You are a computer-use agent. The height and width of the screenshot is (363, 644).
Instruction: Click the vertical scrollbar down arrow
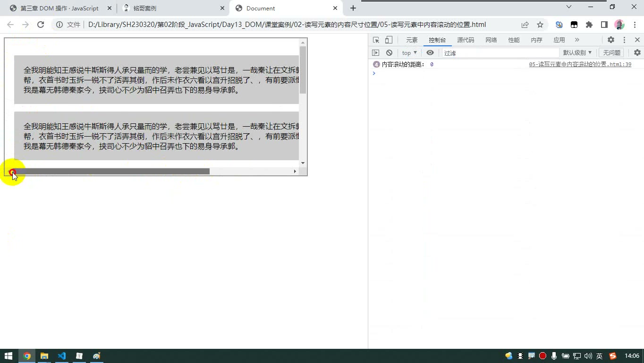point(303,163)
